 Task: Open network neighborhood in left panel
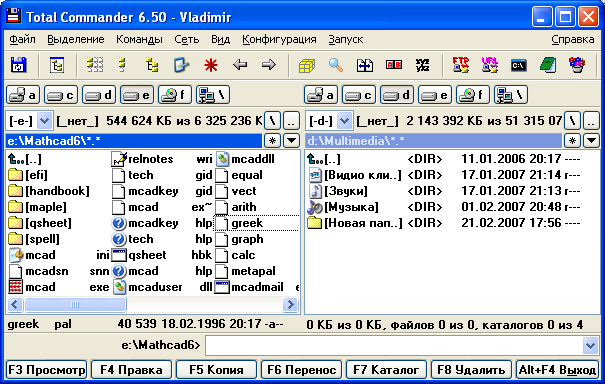pyautogui.click(x=213, y=95)
